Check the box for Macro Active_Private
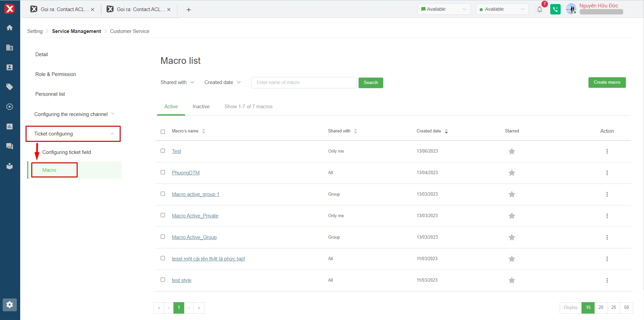This screenshot has height=320, width=644. click(x=163, y=215)
